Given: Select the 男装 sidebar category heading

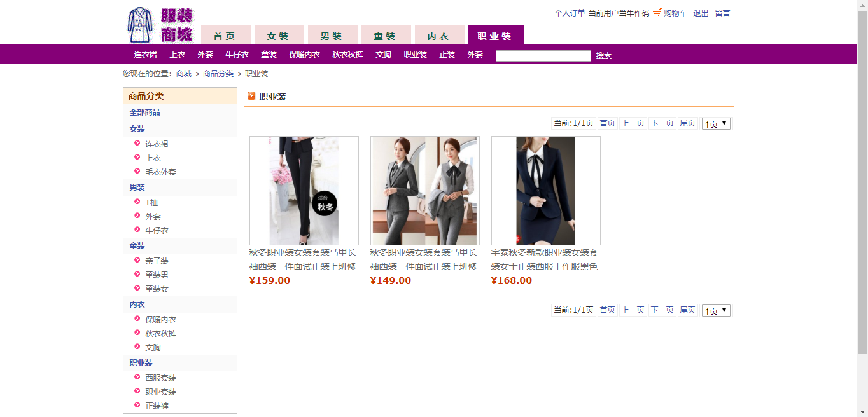Looking at the screenshot, I should 137,188.
